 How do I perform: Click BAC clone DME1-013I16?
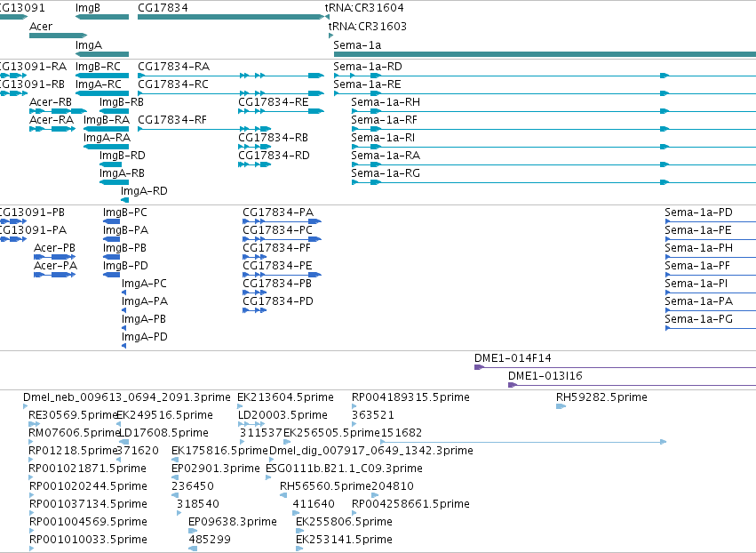pos(633,385)
